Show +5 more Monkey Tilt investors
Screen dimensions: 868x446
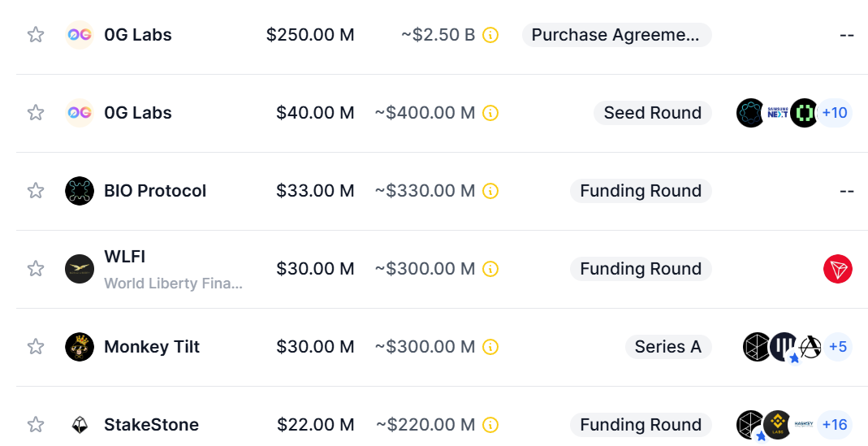click(x=838, y=347)
